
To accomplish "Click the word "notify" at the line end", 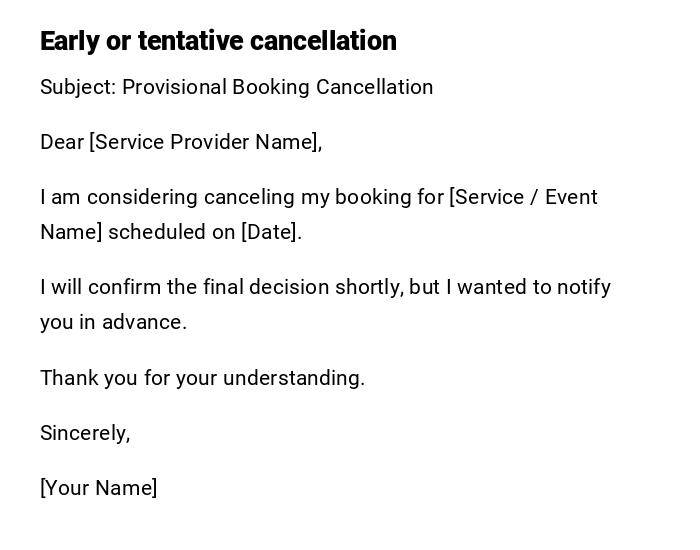I will [583, 287].
